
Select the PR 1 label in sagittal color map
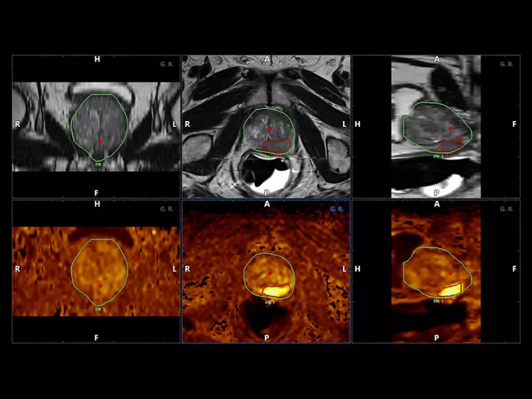pos(438,301)
